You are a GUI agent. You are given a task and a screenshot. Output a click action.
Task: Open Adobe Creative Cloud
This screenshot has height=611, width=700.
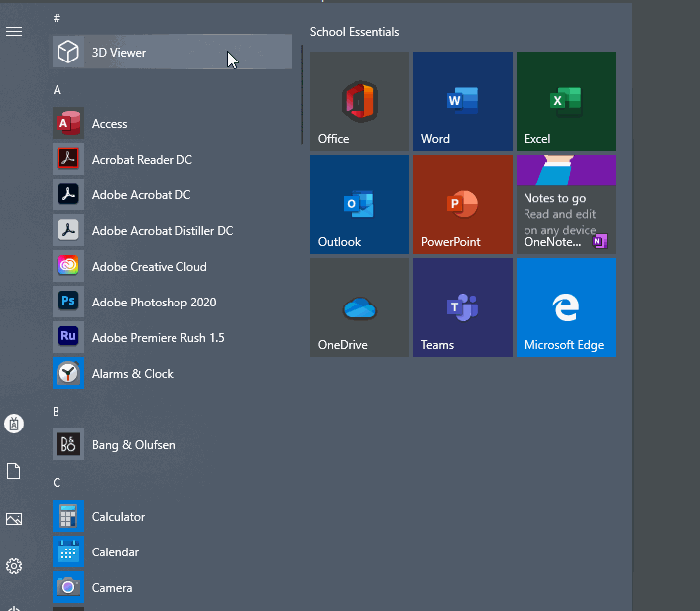(x=173, y=266)
